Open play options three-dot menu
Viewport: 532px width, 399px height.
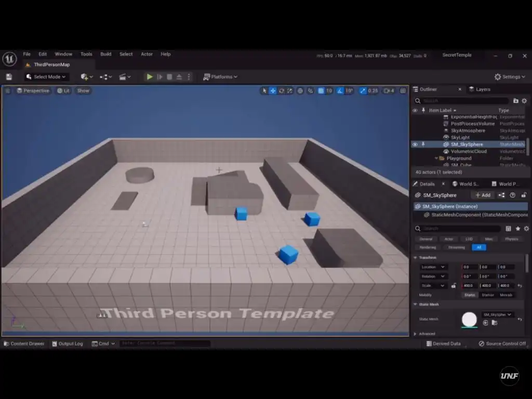click(189, 77)
